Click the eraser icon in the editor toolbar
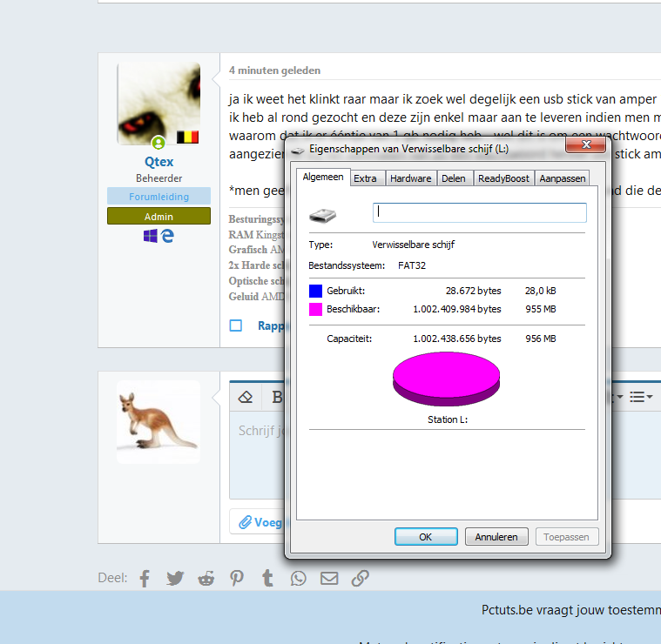The image size is (661, 644). [246, 397]
